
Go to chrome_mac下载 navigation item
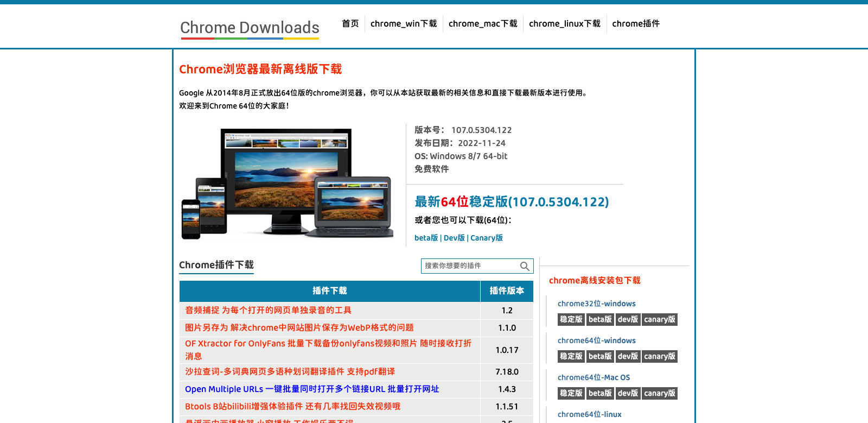click(483, 24)
